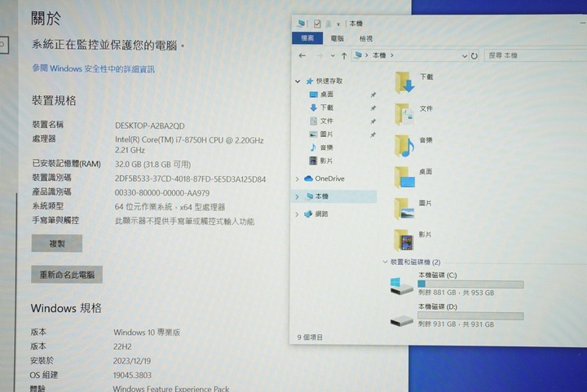The width and height of the screenshot is (587, 392).
Task: Click the C: drive usage bar
Action: pos(470,284)
